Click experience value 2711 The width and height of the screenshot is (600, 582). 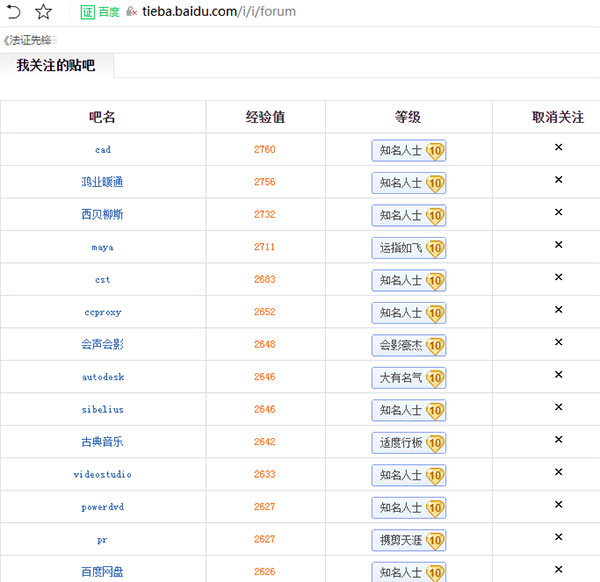click(265, 247)
